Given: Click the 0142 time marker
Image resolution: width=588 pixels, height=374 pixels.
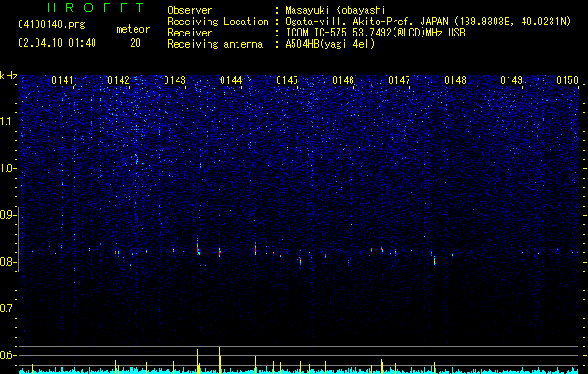Looking at the screenshot, I should (x=119, y=80).
